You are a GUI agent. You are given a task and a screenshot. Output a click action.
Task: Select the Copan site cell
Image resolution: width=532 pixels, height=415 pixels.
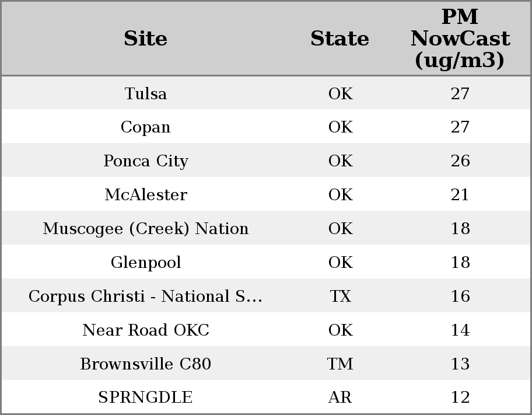tap(145, 127)
